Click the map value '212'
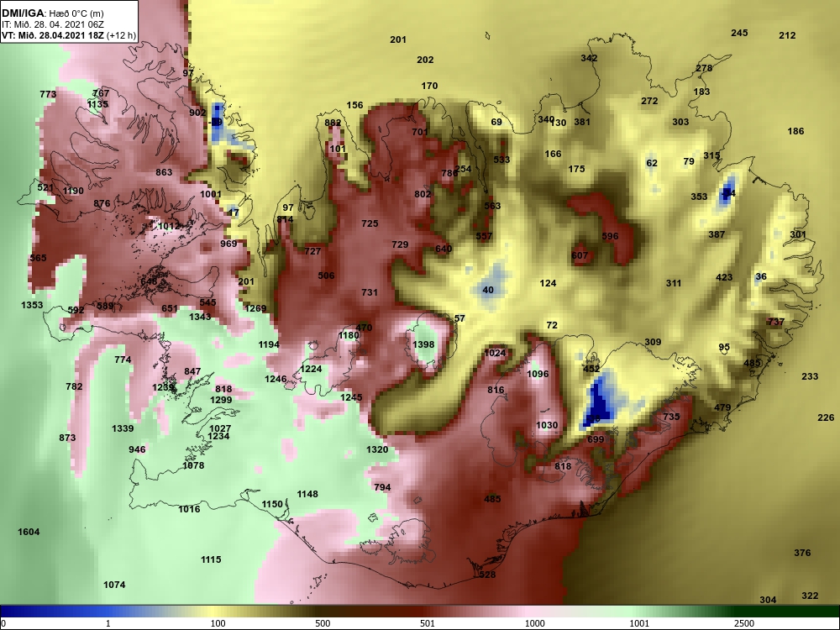Image resolution: width=840 pixels, height=630 pixels. [x=787, y=36]
